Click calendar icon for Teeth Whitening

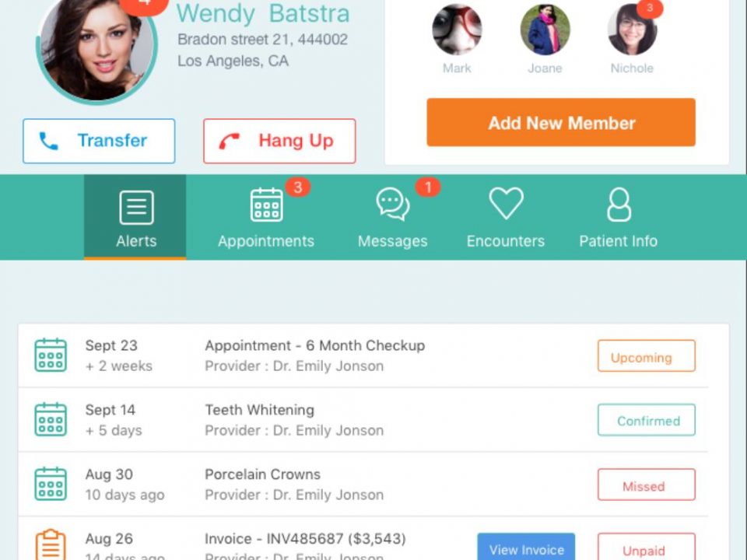pyautogui.click(x=51, y=419)
